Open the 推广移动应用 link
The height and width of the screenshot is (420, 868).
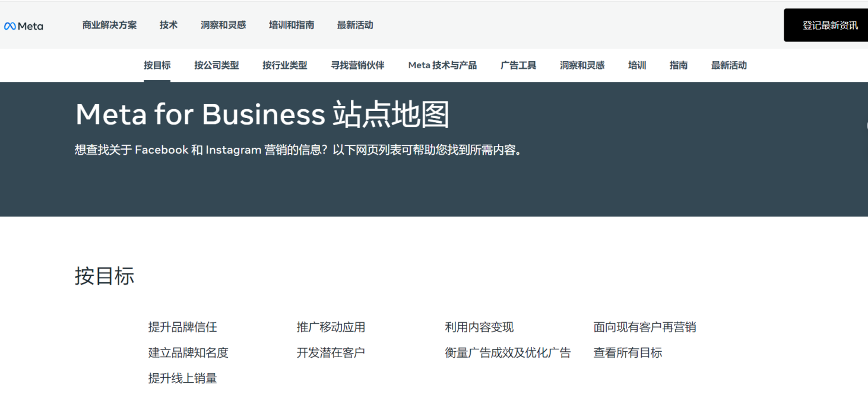[330, 327]
